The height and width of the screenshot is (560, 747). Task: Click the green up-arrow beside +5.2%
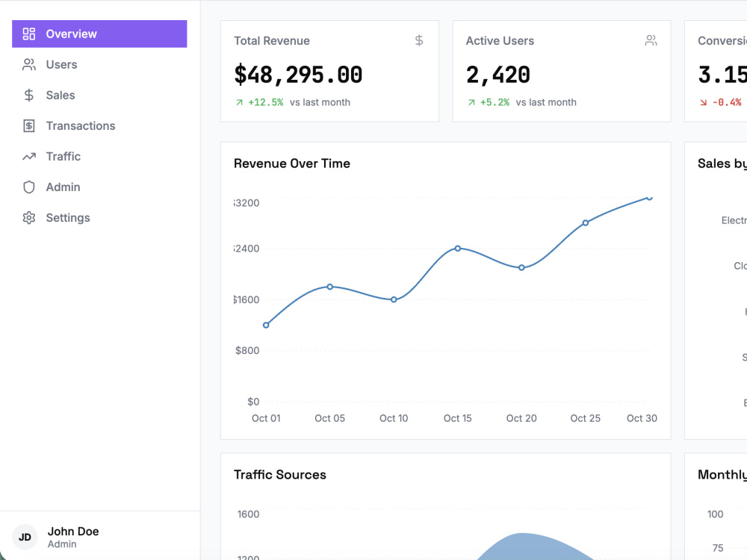pyautogui.click(x=471, y=102)
